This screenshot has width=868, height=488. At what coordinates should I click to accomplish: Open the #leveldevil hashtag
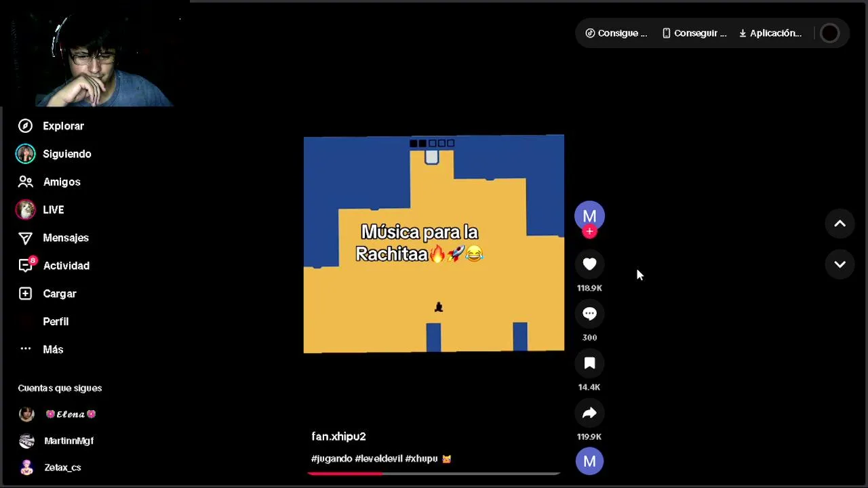pos(379,459)
